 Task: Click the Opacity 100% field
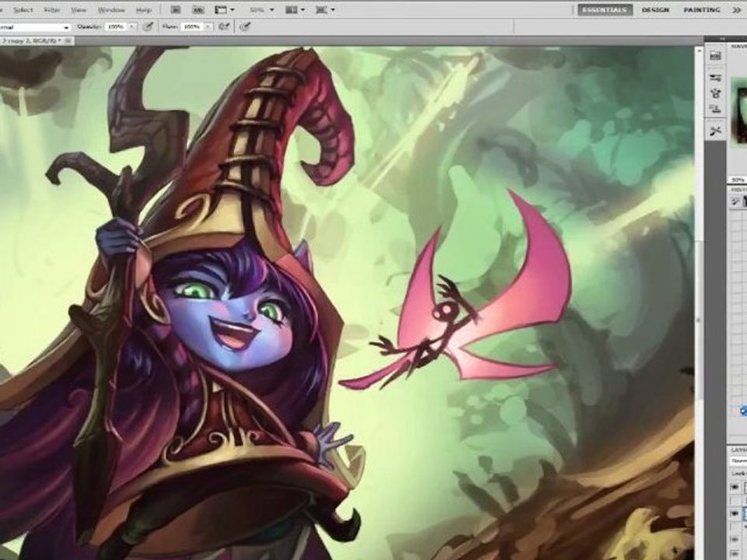tap(116, 26)
